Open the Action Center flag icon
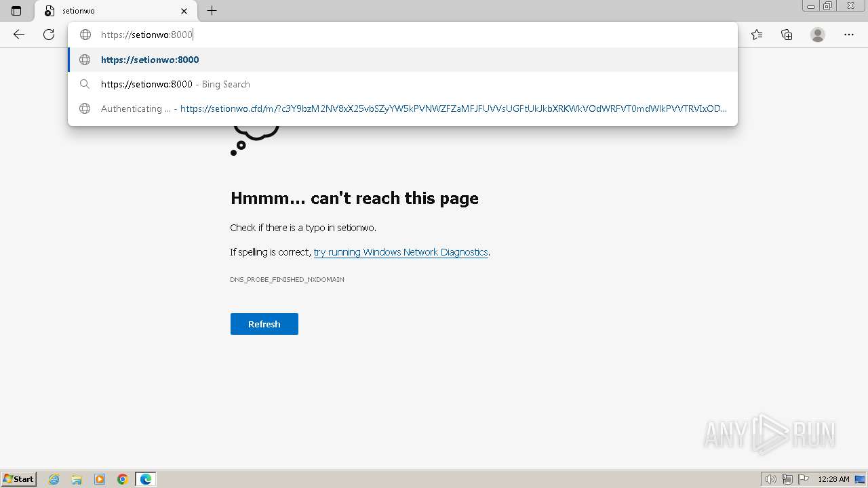This screenshot has height=488, width=868. 804,479
